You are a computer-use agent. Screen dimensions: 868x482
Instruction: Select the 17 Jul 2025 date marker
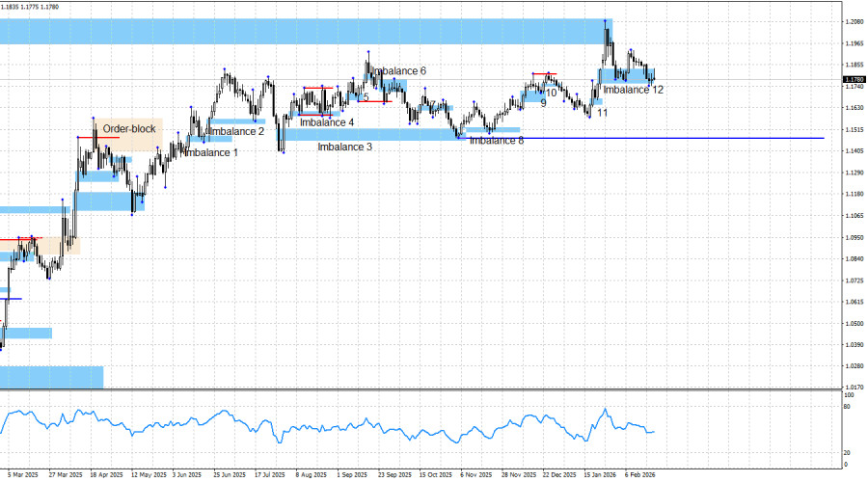270,474
